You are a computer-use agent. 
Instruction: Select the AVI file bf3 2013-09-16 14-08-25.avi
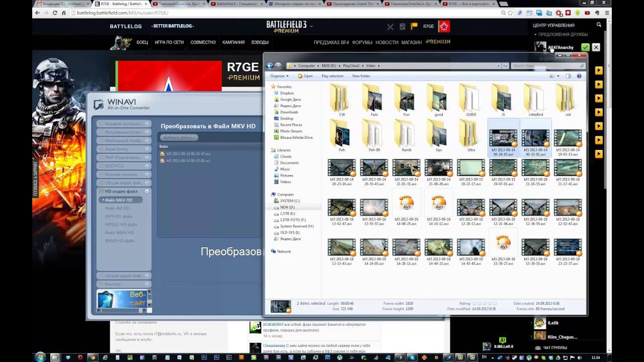[x=406, y=208]
